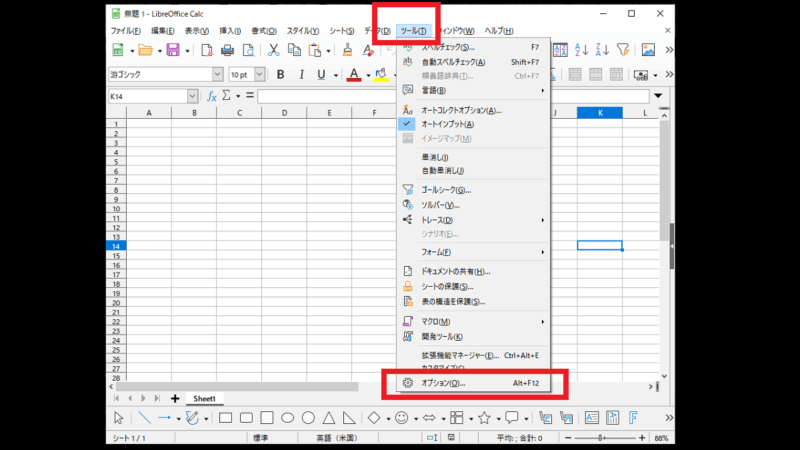800x450 pixels.
Task: Expand font color dropdown arrow
Action: pyautogui.click(x=368, y=76)
